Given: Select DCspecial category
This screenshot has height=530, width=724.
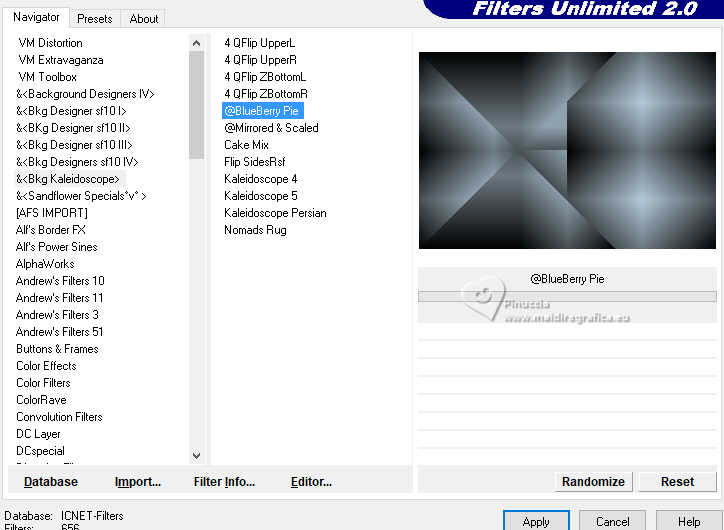Looking at the screenshot, I should [x=40, y=451].
